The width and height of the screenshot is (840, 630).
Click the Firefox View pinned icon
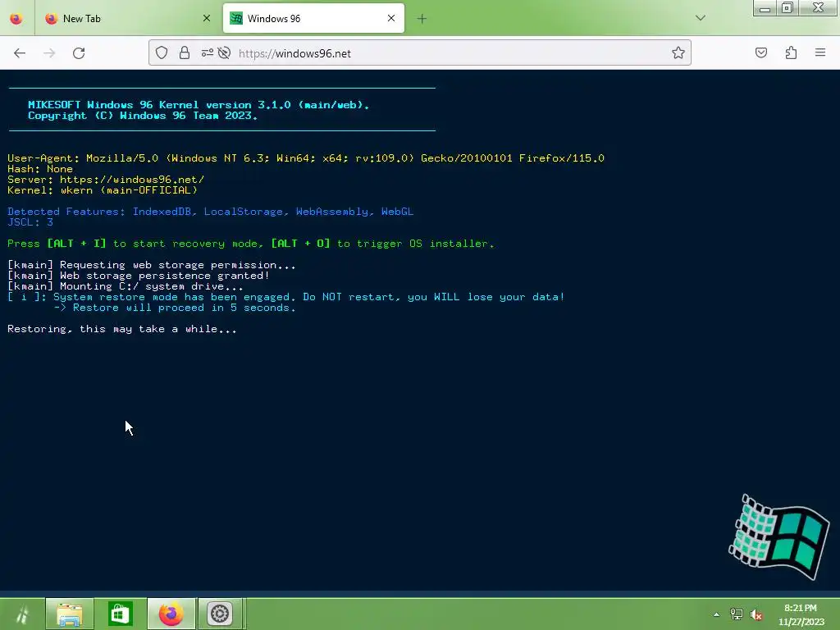(16, 19)
